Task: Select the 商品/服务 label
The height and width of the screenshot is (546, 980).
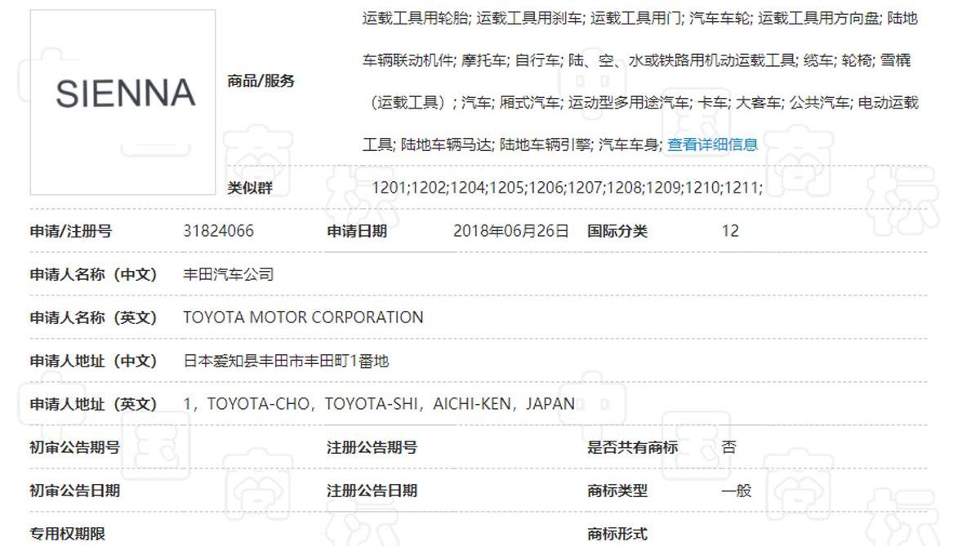Action: (261, 82)
